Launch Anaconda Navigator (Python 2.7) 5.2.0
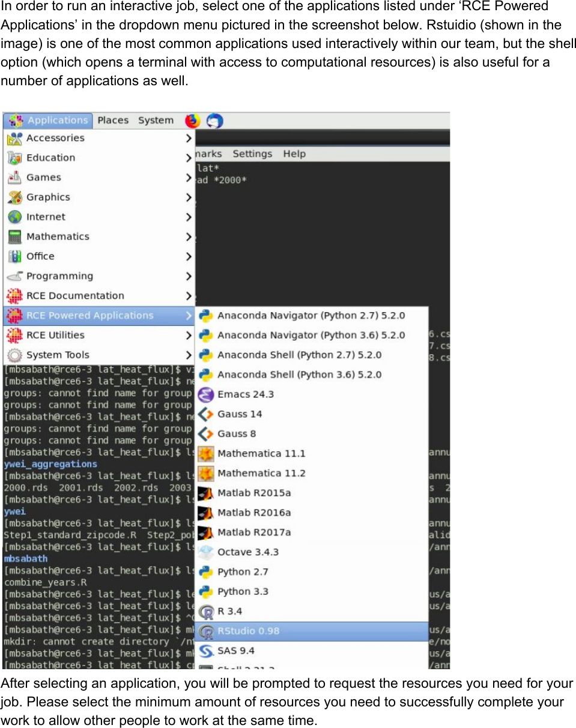 (311, 316)
